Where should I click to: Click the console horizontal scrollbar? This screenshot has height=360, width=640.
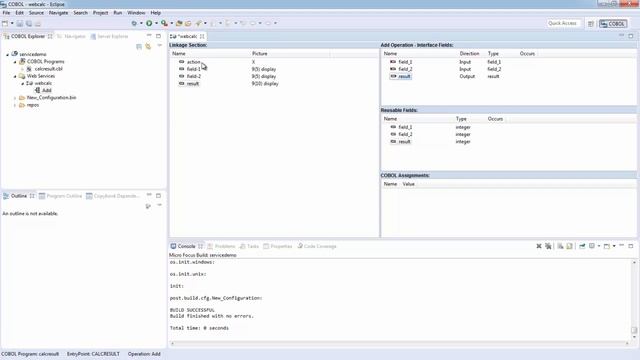point(400,343)
